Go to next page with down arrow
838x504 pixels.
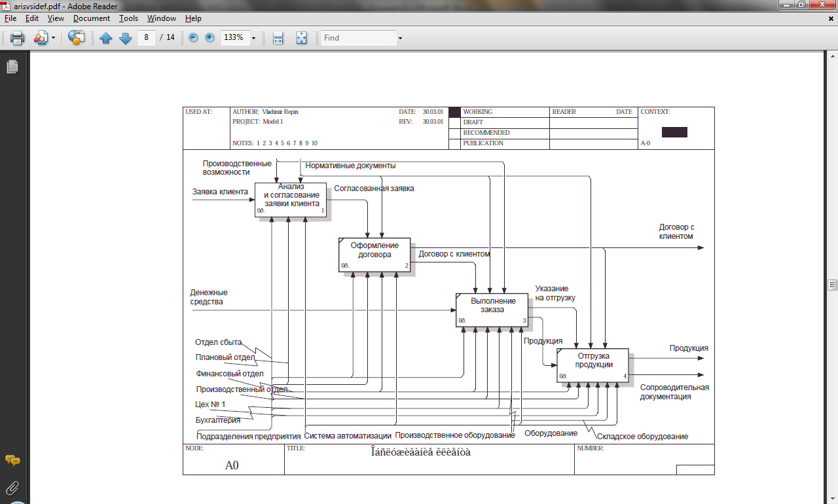[x=125, y=38]
